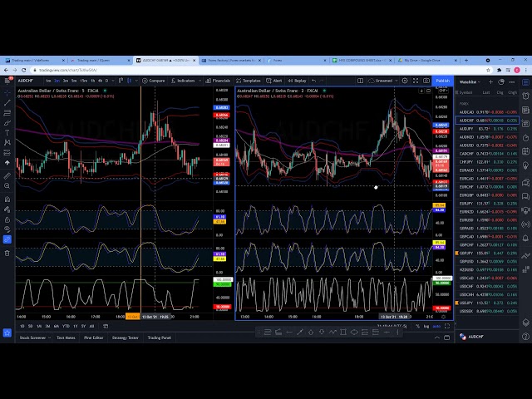Select the patterns drawing tool
This screenshot has height=399, width=532.
coord(7,142)
